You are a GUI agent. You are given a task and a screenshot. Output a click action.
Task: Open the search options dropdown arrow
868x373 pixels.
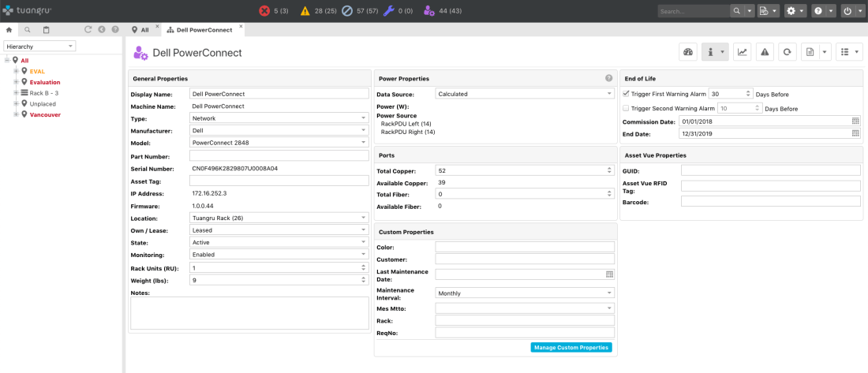750,11
